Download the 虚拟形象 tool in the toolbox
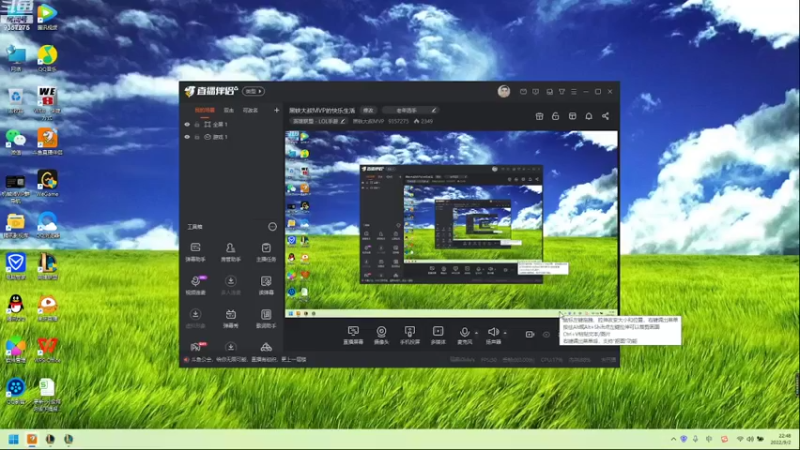800x450 pixels. tap(195, 318)
